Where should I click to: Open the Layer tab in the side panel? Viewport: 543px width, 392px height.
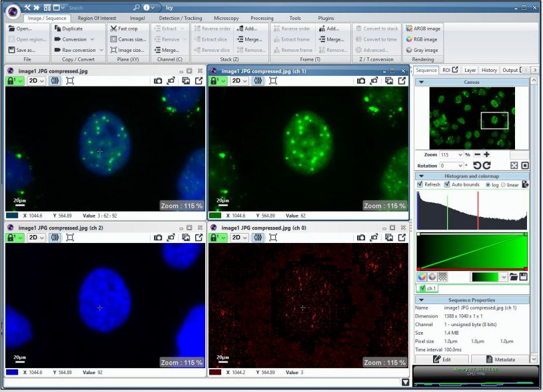click(x=470, y=70)
